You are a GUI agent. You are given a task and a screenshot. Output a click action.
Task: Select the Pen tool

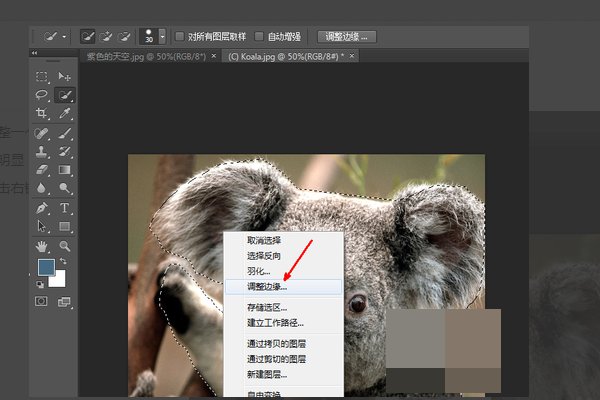tap(41, 208)
